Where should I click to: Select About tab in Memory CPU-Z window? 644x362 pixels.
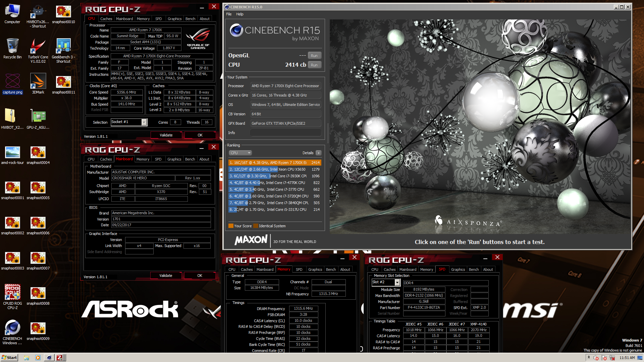[x=345, y=269]
